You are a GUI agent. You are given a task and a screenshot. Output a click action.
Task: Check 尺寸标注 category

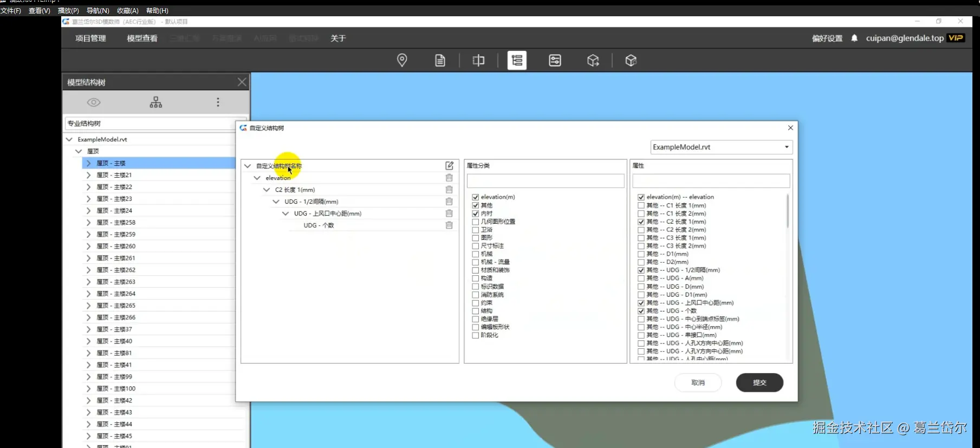click(x=475, y=246)
